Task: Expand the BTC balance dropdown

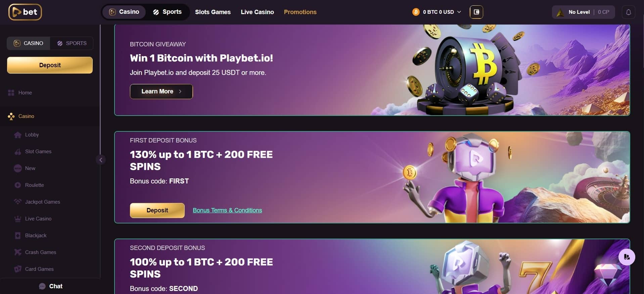Action: (x=437, y=12)
